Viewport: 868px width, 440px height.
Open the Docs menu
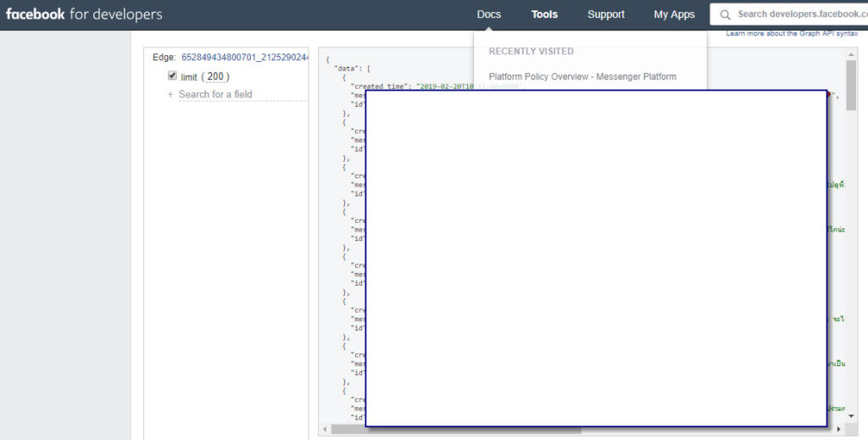click(489, 14)
